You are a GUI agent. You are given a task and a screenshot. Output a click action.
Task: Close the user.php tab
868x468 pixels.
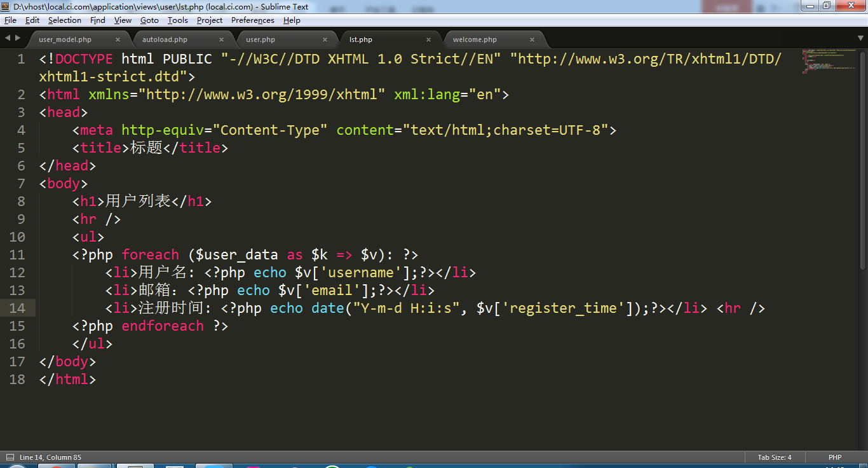[x=325, y=39]
